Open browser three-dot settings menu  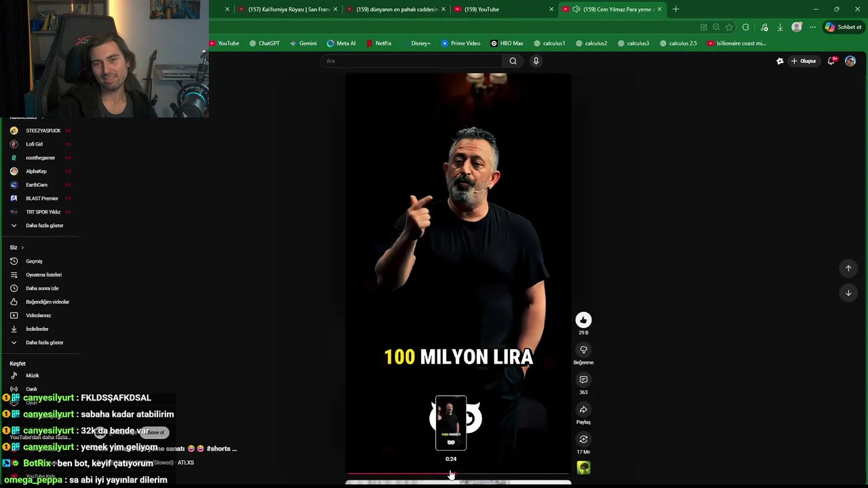pyautogui.click(x=812, y=27)
